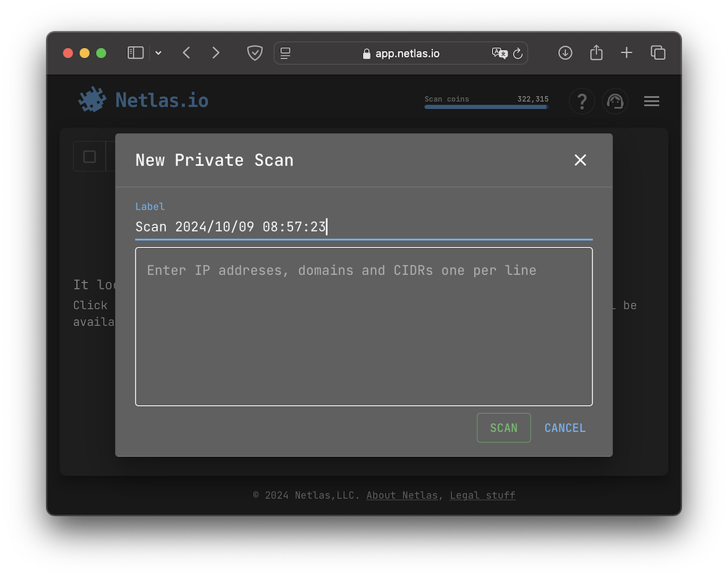Viewport: 728px width, 577px height.
Task: Go forward to next page
Action: pos(216,53)
